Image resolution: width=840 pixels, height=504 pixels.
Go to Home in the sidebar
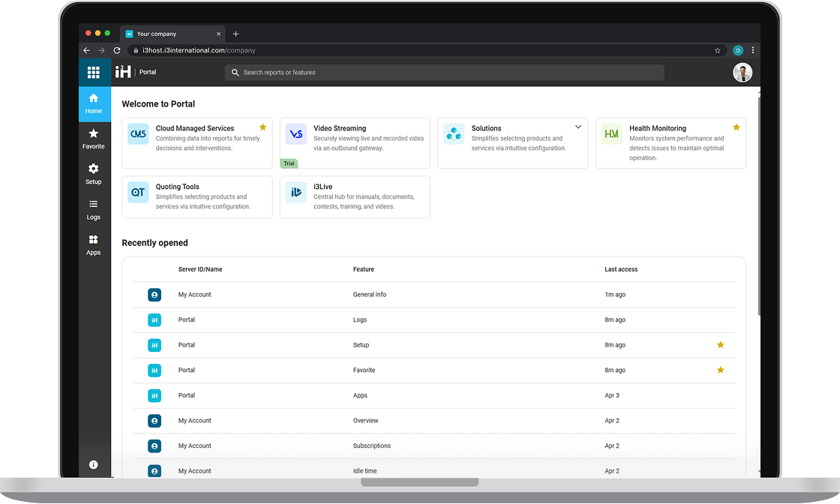pyautogui.click(x=94, y=104)
